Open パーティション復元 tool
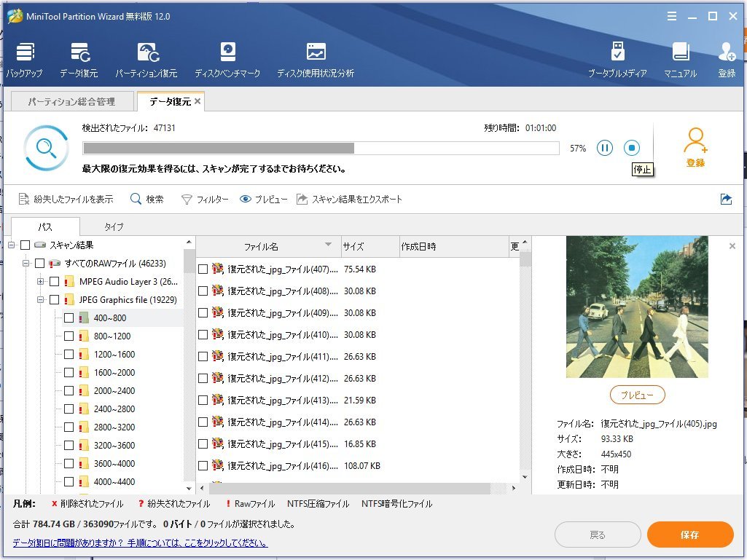The image size is (747, 560). [x=146, y=60]
